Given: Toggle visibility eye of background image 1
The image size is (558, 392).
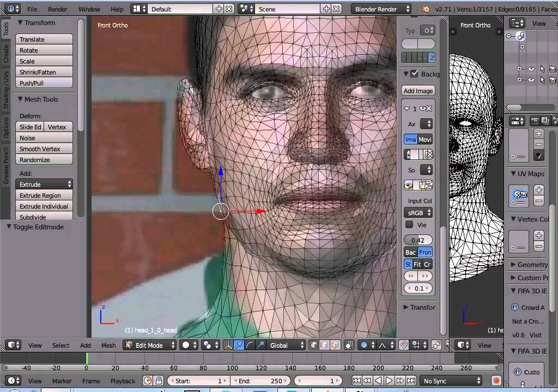Looking at the screenshot, I should point(422,108).
